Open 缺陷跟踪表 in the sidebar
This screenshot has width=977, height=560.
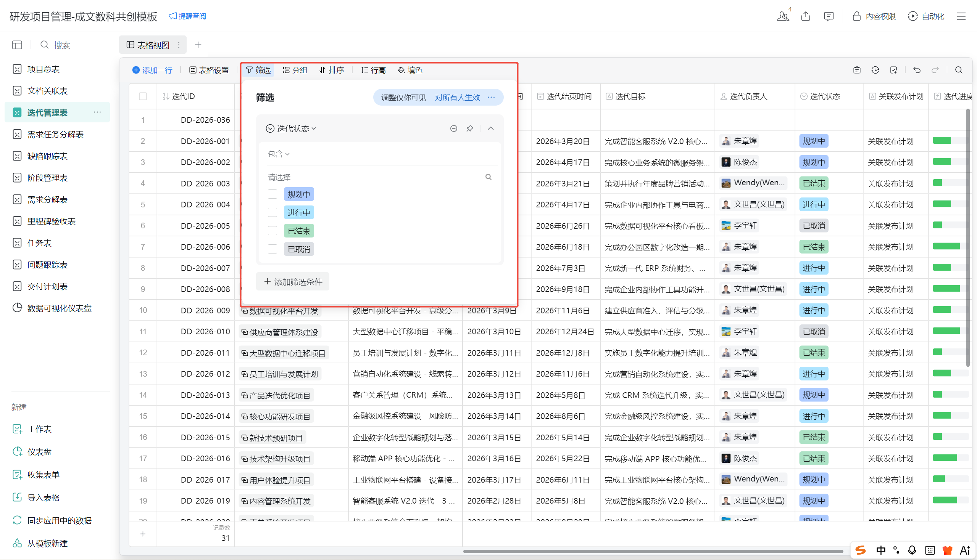pos(47,156)
